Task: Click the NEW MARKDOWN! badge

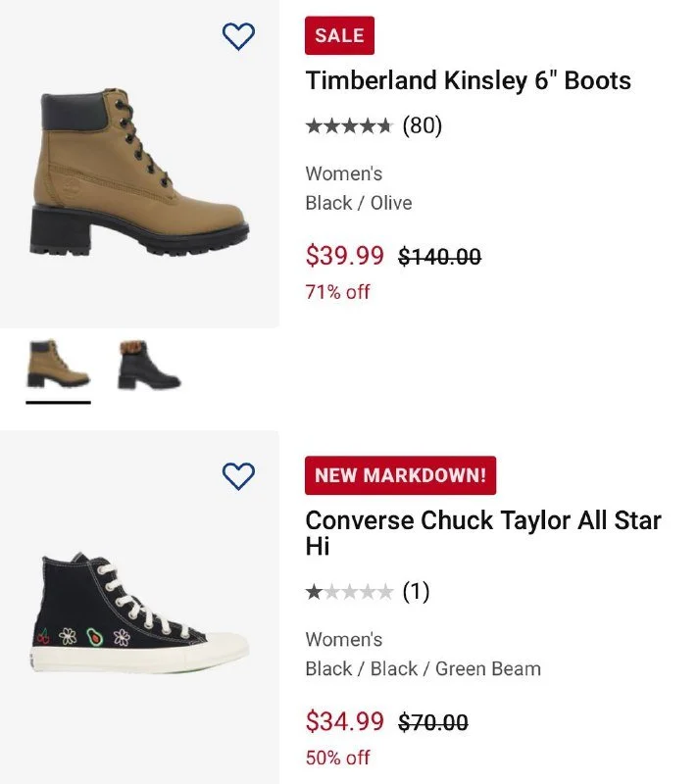Action: click(400, 475)
